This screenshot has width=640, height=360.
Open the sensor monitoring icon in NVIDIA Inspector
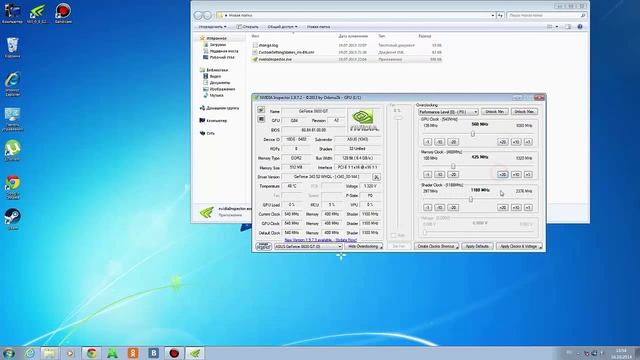click(x=261, y=119)
